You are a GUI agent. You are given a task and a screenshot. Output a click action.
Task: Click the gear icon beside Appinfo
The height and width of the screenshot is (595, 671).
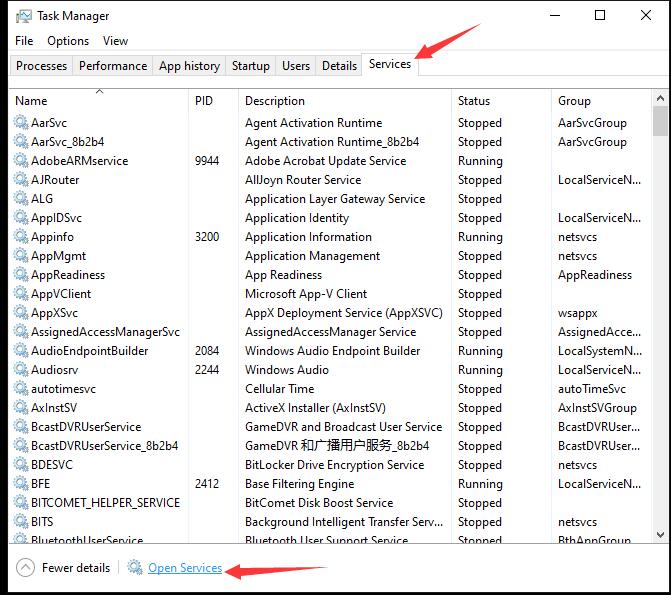[21, 236]
